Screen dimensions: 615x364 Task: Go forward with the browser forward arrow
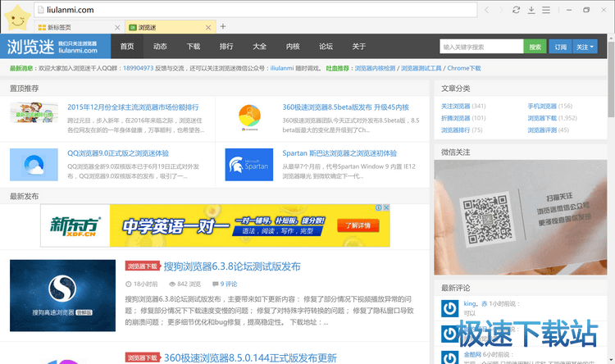pyautogui.click(x=501, y=10)
